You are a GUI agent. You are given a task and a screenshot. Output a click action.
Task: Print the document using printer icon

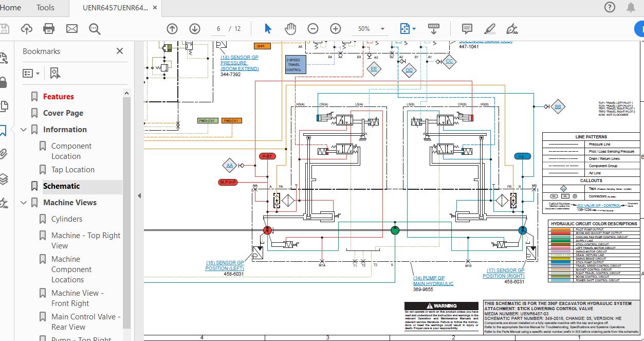(49, 29)
